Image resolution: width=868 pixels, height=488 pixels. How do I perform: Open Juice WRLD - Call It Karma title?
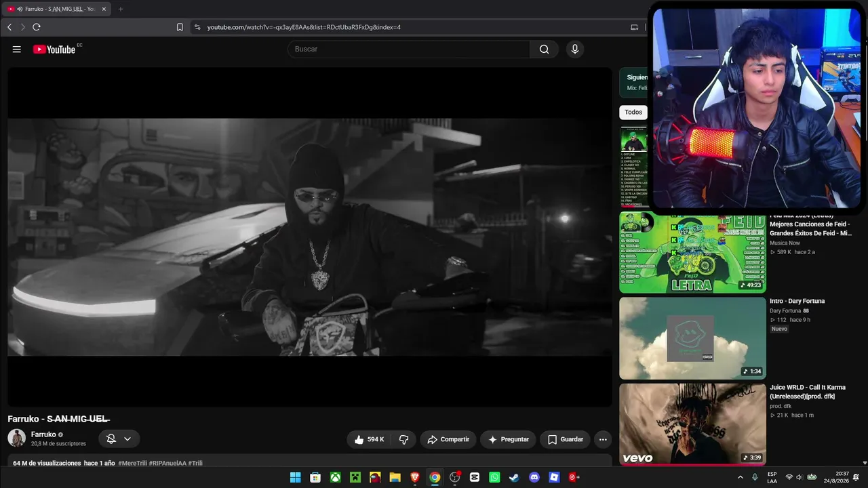pyautogui.click(x=808, y=392)
